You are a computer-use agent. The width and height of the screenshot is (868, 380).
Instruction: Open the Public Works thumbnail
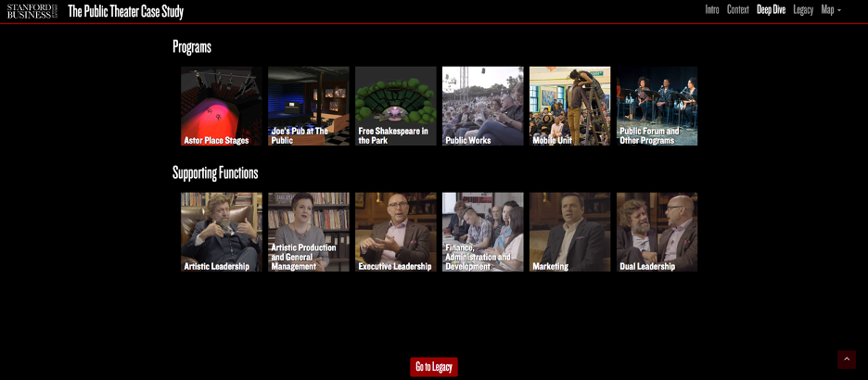click(x=483, y=107)
